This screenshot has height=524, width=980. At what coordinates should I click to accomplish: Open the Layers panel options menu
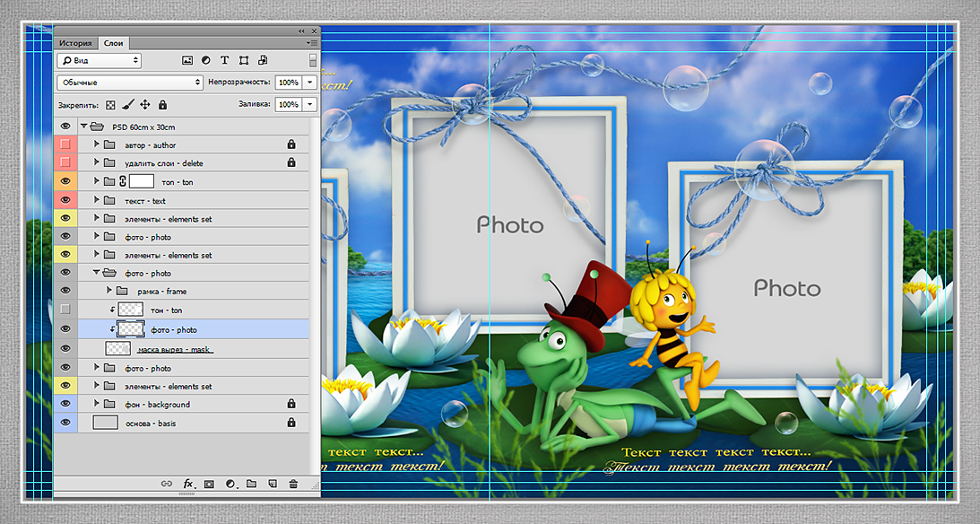tap(312, 43)
